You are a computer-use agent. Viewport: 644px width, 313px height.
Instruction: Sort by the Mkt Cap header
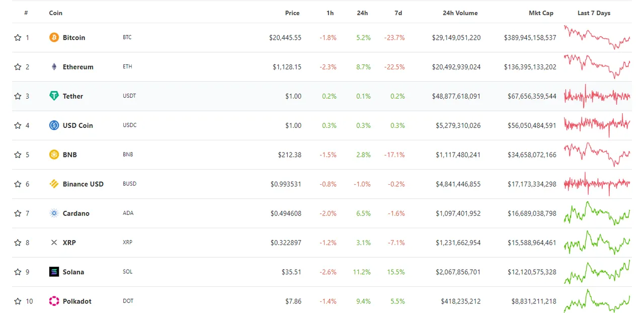541,13
